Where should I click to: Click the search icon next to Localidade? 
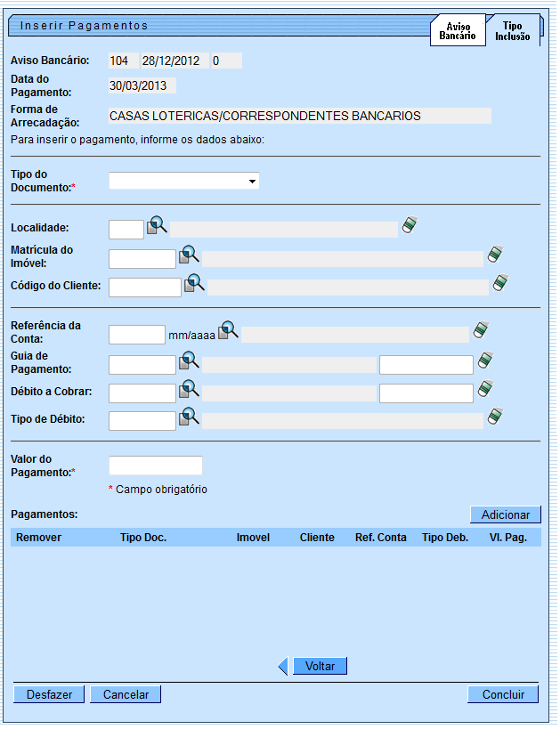pos(157,226)
